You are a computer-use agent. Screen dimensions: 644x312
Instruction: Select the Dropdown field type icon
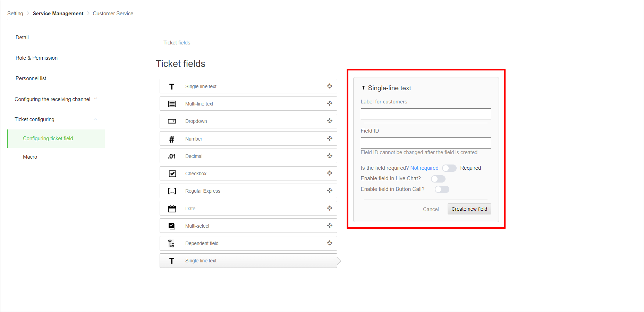coord(172,121)
